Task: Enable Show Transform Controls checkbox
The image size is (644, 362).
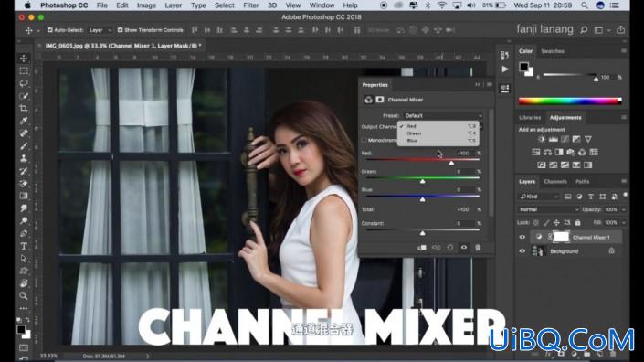Action: (121, 30)
